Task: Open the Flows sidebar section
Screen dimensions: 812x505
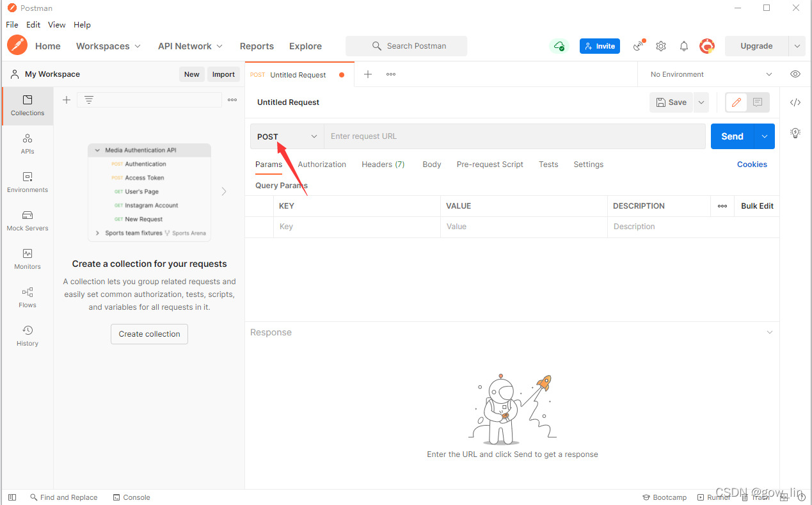Action: click(28, 298)
